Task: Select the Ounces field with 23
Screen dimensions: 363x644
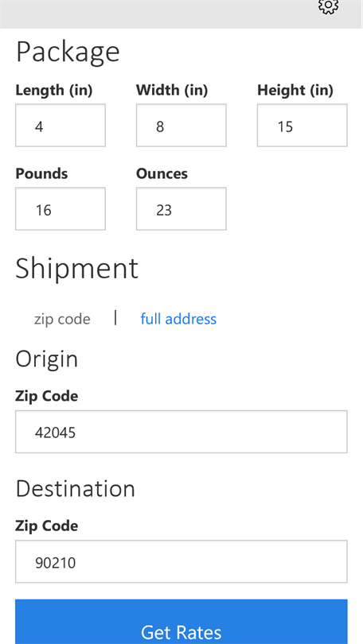Action: [181, 209]
